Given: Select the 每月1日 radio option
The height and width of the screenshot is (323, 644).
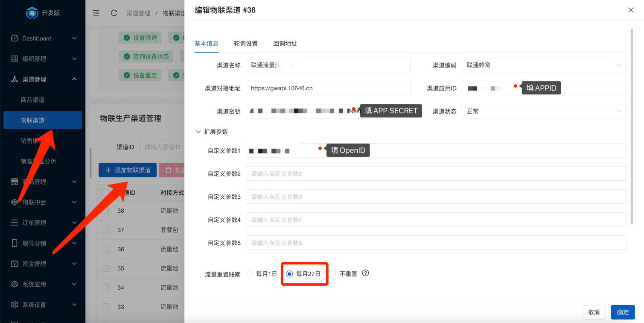Looking at the screenshot, I should click(249, 273).
